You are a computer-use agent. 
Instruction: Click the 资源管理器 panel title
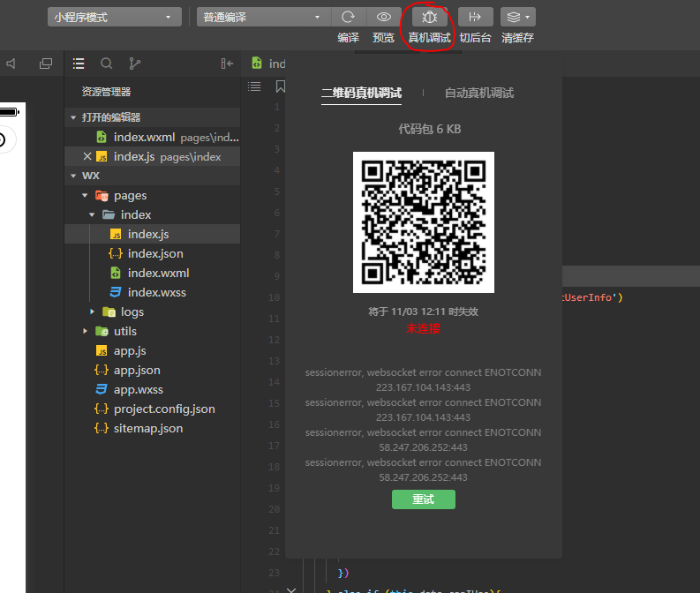tap(106, 92)
